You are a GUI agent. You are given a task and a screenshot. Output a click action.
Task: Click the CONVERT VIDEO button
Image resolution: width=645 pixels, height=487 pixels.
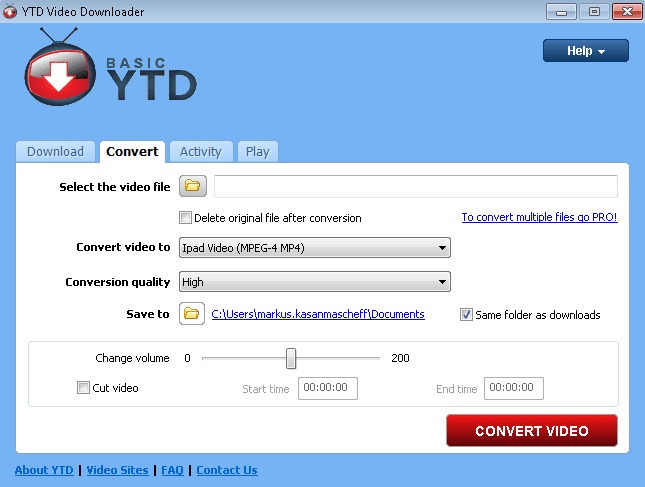tap(531, 431)
